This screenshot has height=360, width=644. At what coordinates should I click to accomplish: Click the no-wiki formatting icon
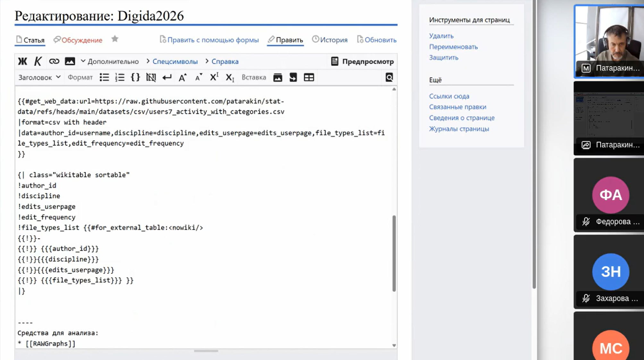tap(151, 77)
